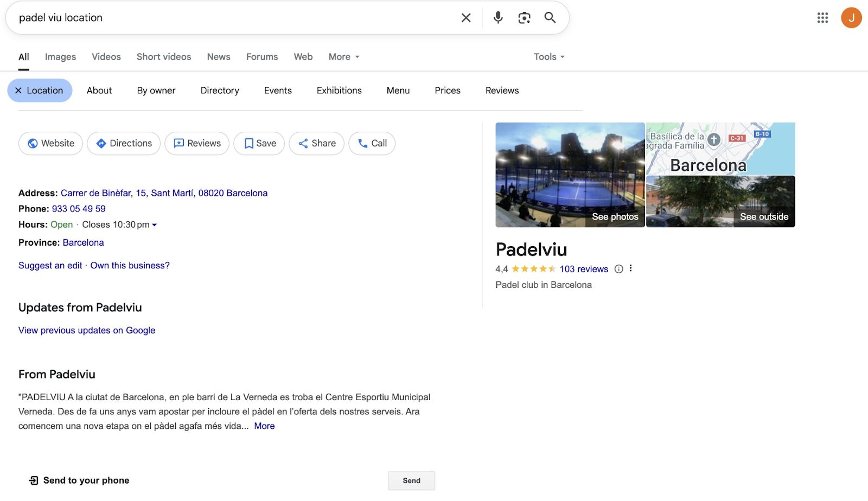Click the info icon next to reviews
Viewport: 868px width, 501px height.
click(618, 269)
